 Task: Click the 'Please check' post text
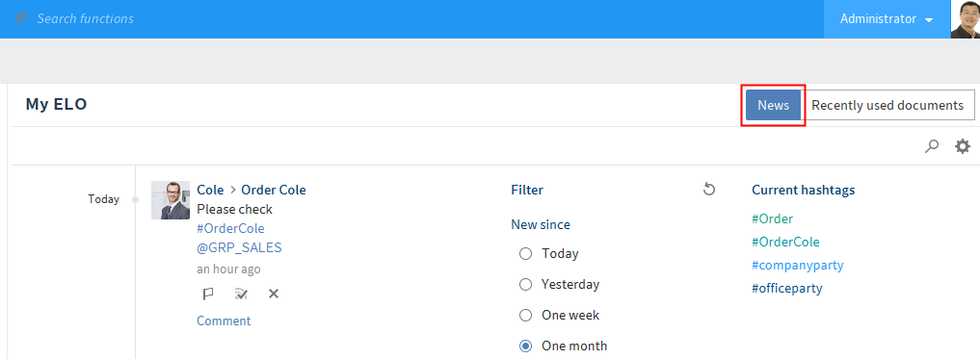click(234, 209)
